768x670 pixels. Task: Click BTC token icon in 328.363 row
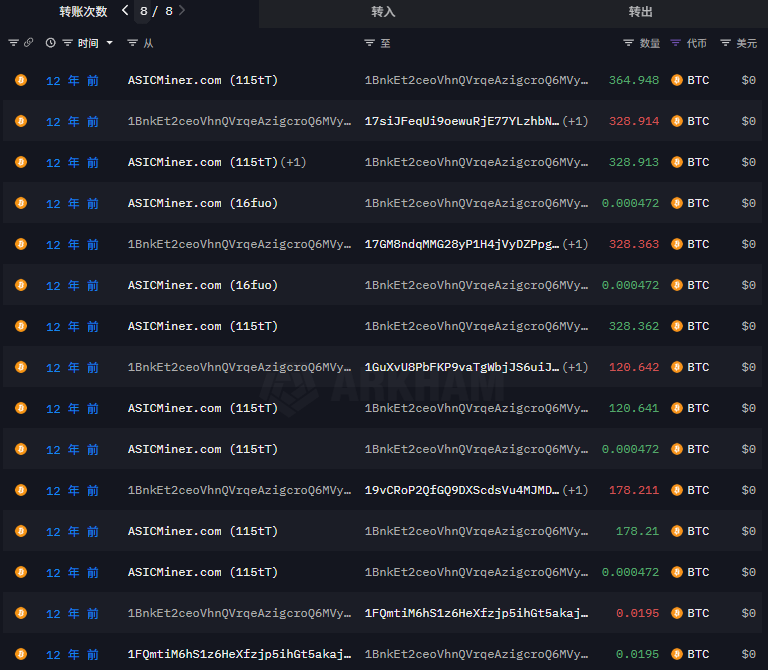click(677, 244)
